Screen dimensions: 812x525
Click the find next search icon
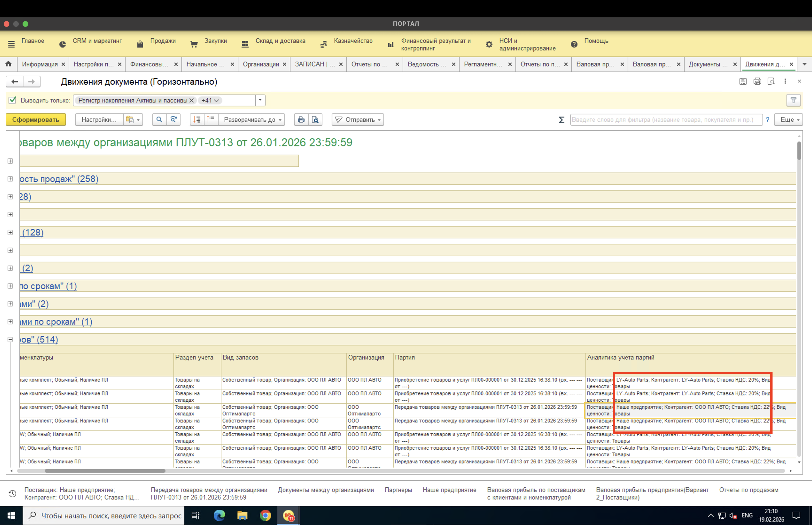tap(173, 120)
